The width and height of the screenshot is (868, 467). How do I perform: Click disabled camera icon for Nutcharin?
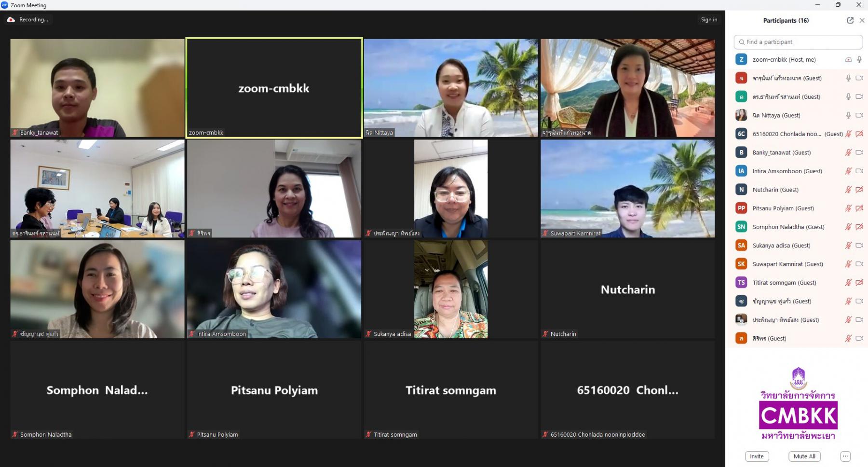pos(859,190)
